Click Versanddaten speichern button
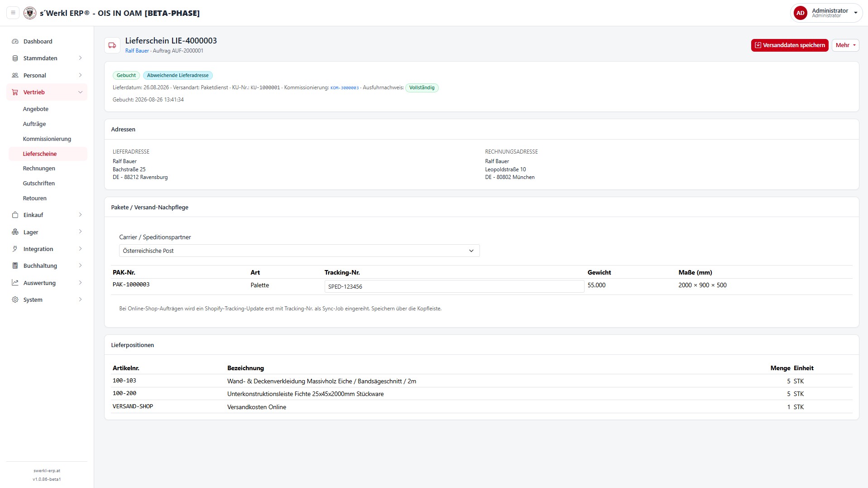Screen dimensions: 868x488 point(790,45)
